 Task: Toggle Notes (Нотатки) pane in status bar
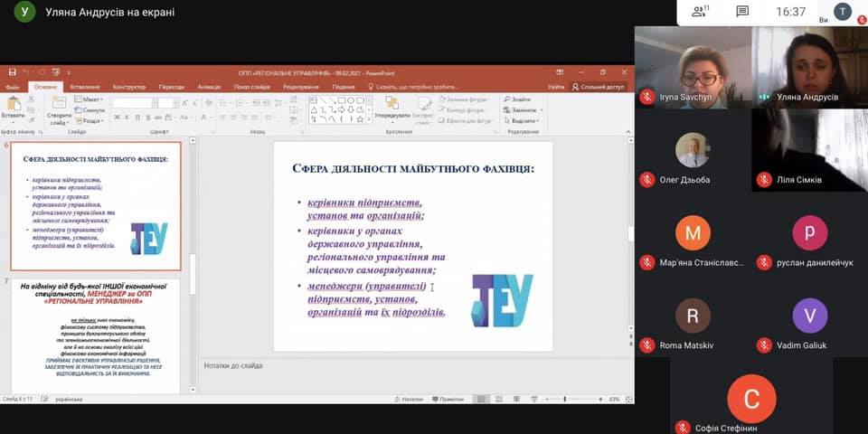click(409, 399)
